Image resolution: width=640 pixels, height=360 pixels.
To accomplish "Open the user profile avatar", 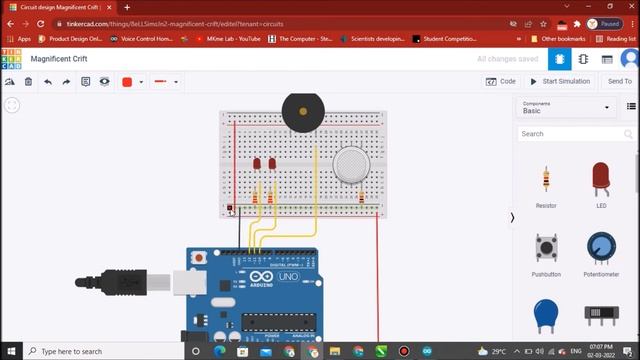I will pyautogui.click(x=630, y=59).
